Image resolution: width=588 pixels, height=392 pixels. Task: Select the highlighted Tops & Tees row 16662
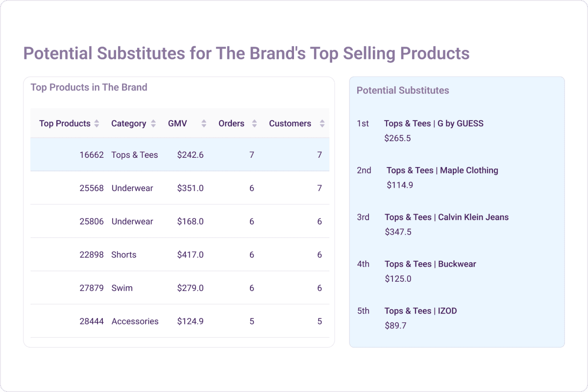click(179, 154)
